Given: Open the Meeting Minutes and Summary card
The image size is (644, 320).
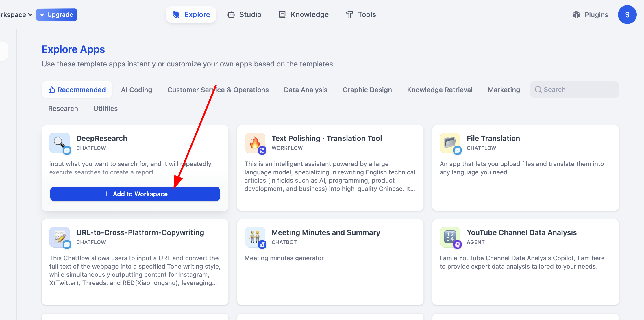Looking at the screenshot, I should coord(330,262).
